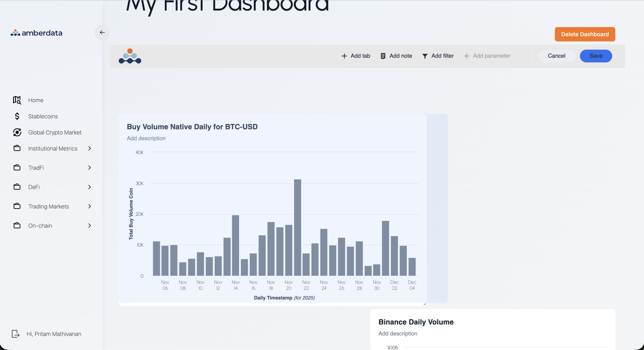Viewport: 644px width, 350px height.
Task: Cancel dashboard editing
Action: [556, 56]
